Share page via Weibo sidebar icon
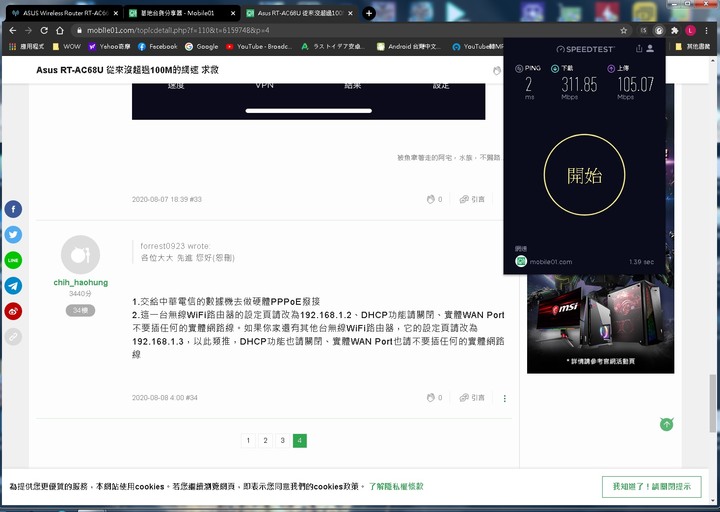Screen dimensions: 720x512 coord(13,311)
